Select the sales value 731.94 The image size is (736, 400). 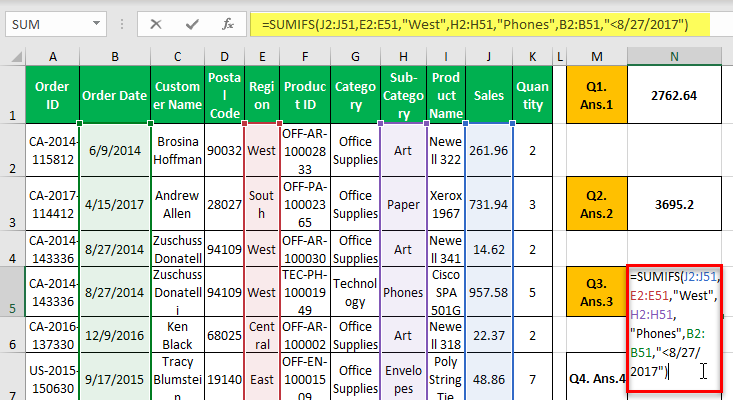(x=489, y=204)
